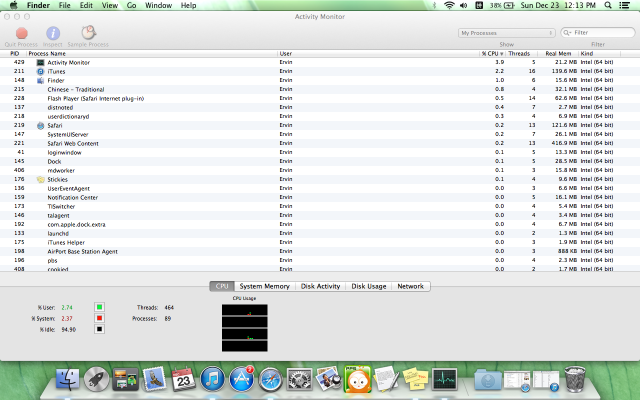Click the battery status in menu bar
Viewport: 640px width, 400px height.
tap(502, 5)
